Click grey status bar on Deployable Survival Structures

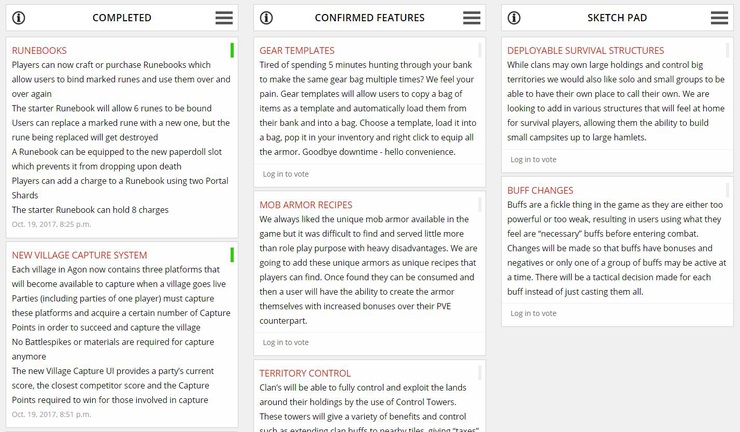point(727,50)
